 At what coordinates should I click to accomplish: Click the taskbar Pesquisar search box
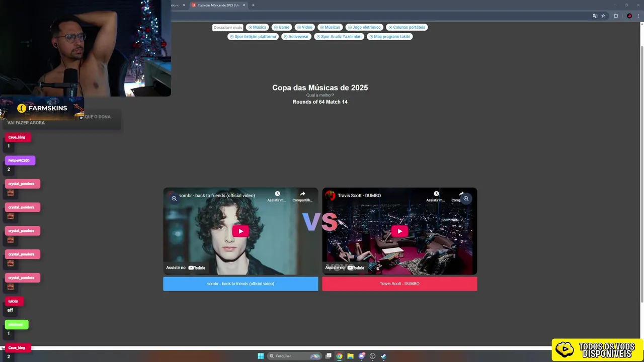coord(294,356)
